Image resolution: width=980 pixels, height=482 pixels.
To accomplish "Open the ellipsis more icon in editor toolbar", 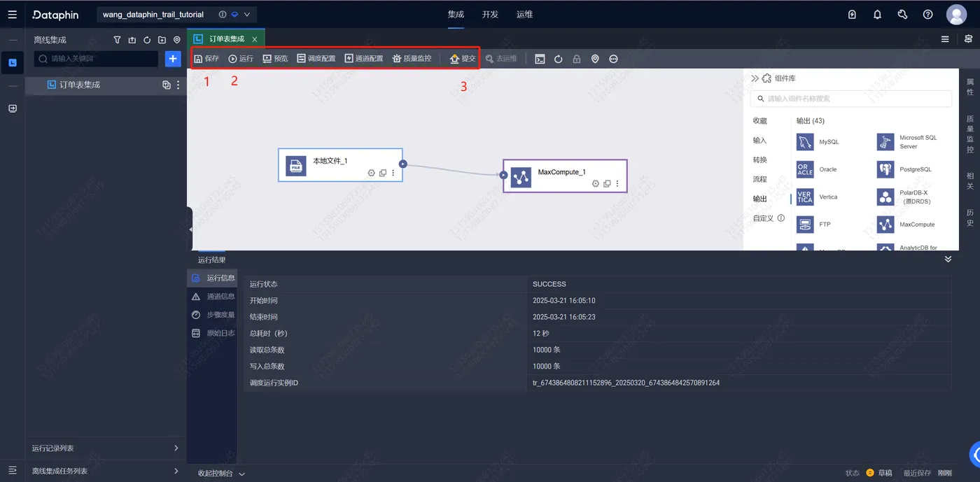I will (x=613, y=59).
